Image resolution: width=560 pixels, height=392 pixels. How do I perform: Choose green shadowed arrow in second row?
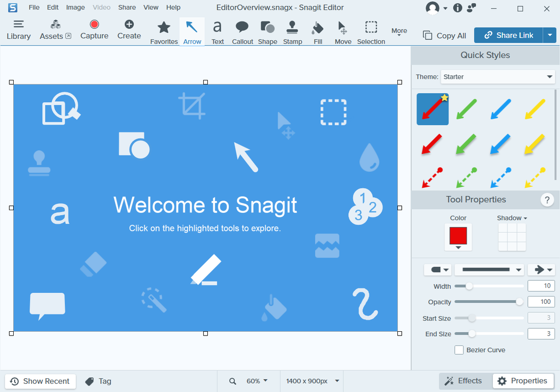[x=466, y=144]
